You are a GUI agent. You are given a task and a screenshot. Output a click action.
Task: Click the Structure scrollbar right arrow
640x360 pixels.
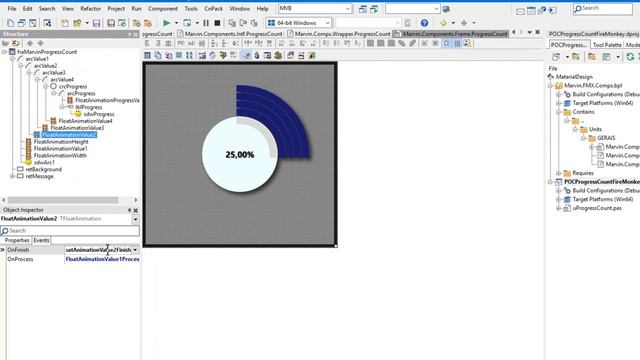[136, 200]
